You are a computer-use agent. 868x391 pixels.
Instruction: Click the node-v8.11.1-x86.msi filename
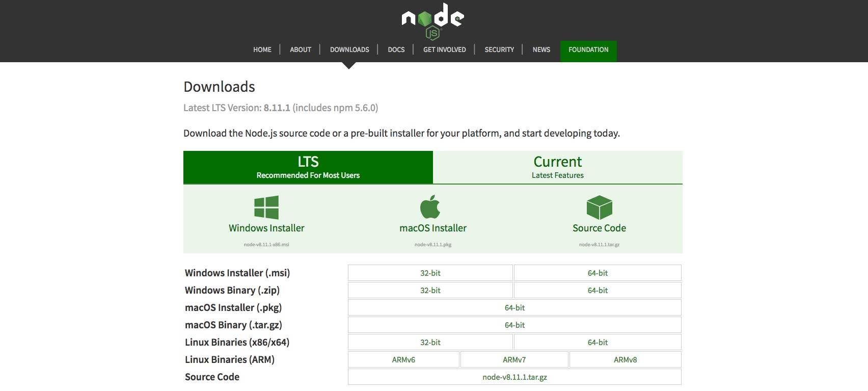click(266, 245)
